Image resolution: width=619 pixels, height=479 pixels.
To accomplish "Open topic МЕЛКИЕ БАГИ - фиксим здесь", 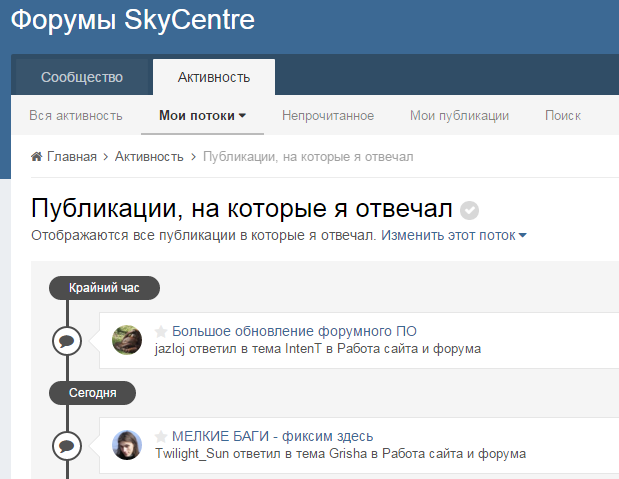I will coord(272,436).
